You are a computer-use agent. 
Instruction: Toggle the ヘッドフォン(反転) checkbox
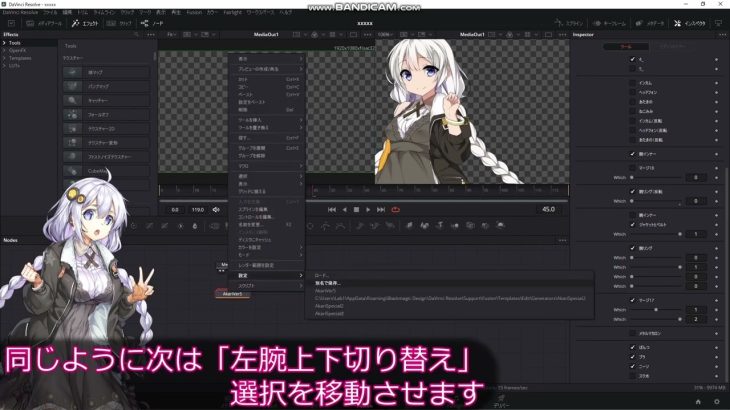[632, 130]
